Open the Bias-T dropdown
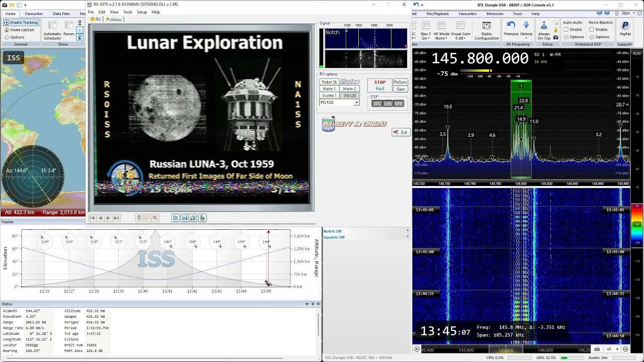This screenshot has width=644, height=362. click(426, 30)
